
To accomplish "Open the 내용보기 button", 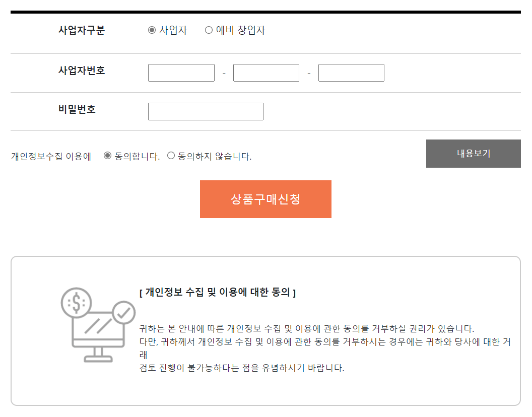I will [473, 154].
